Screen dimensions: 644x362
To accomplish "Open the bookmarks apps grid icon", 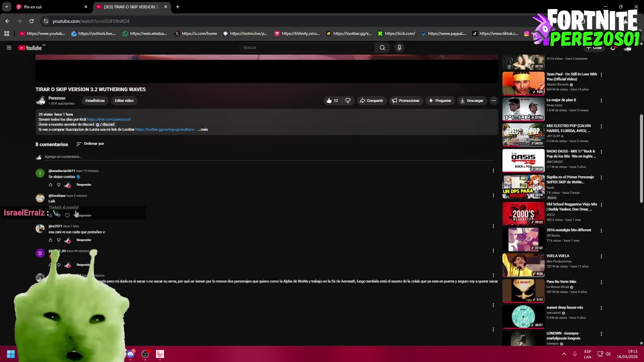I will (7, 34).
